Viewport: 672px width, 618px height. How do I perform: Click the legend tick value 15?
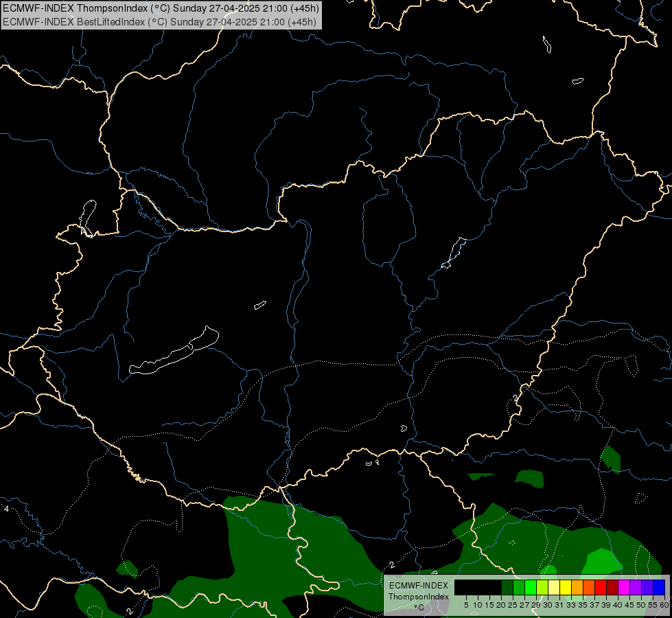[x=490, y=605]
